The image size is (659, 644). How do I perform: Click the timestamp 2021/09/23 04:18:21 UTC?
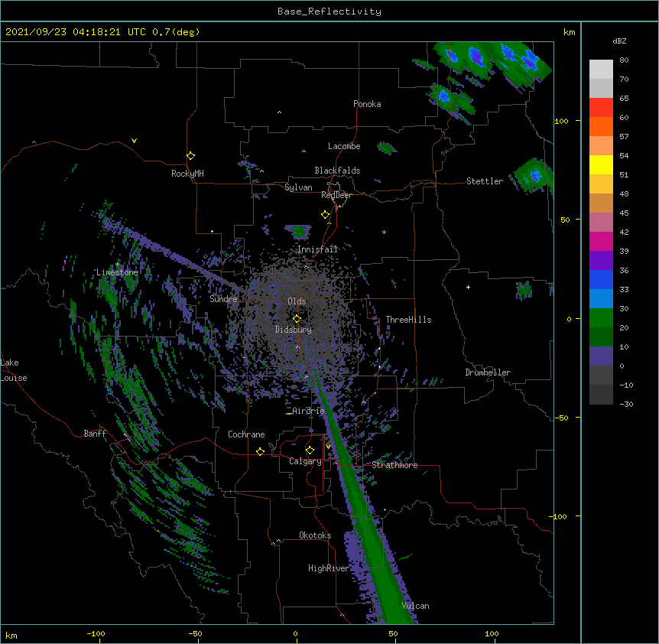[76, 32]
